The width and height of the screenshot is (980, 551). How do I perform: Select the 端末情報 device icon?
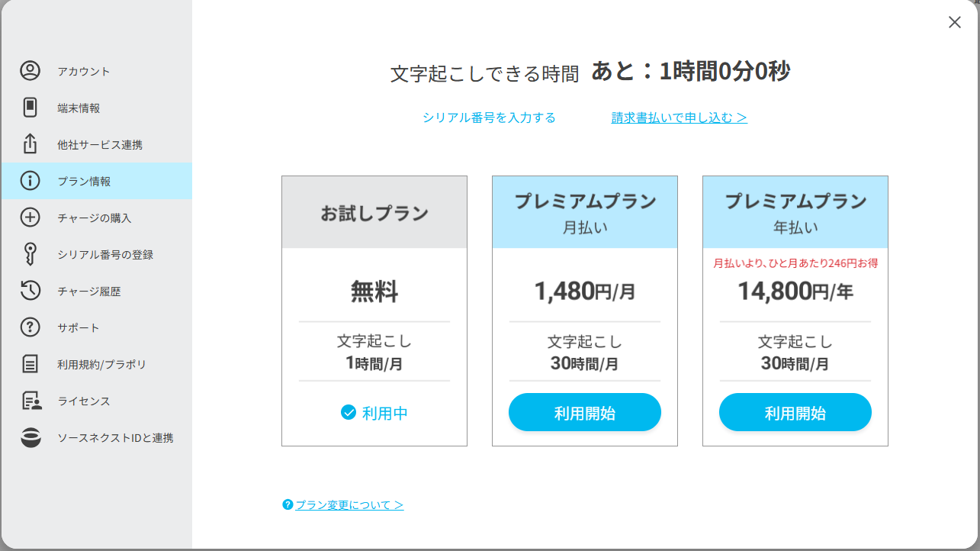(30, 108)
